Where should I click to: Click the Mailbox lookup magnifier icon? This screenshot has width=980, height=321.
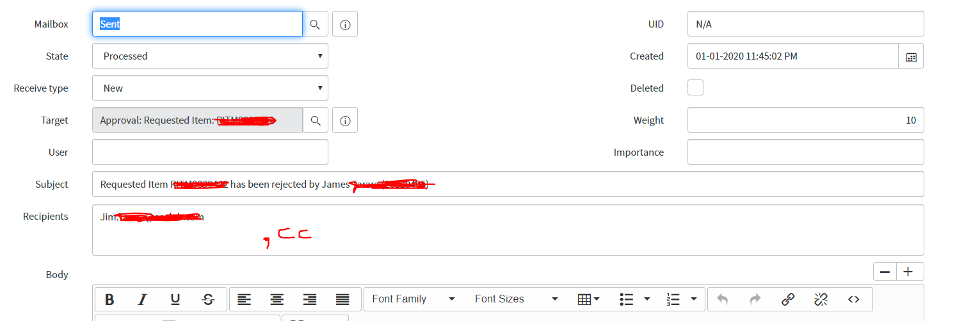click(315, 24)
